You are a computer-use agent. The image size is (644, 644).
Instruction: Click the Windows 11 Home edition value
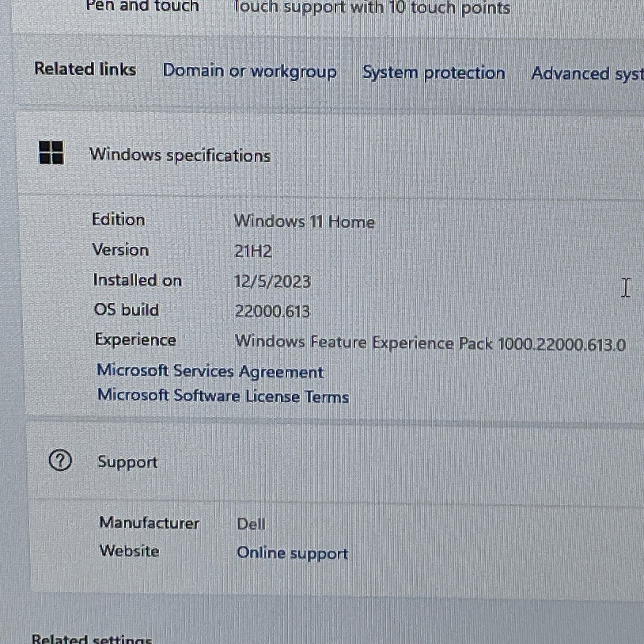tap(304, 222)
